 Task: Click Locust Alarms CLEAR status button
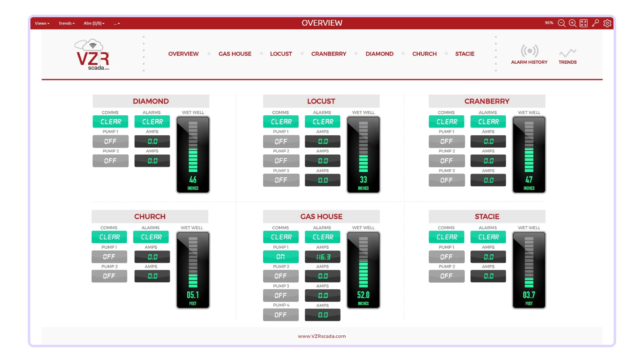323,122
